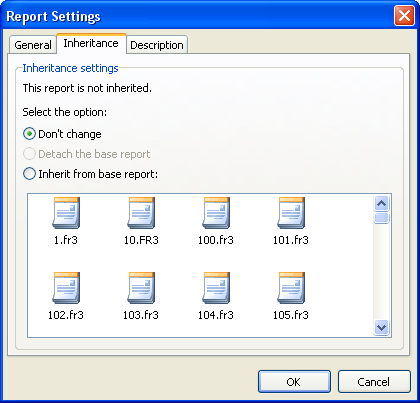Pick the 105.fr3 report icon
This screenshot has width=420, height=403.
pos(291,288)
